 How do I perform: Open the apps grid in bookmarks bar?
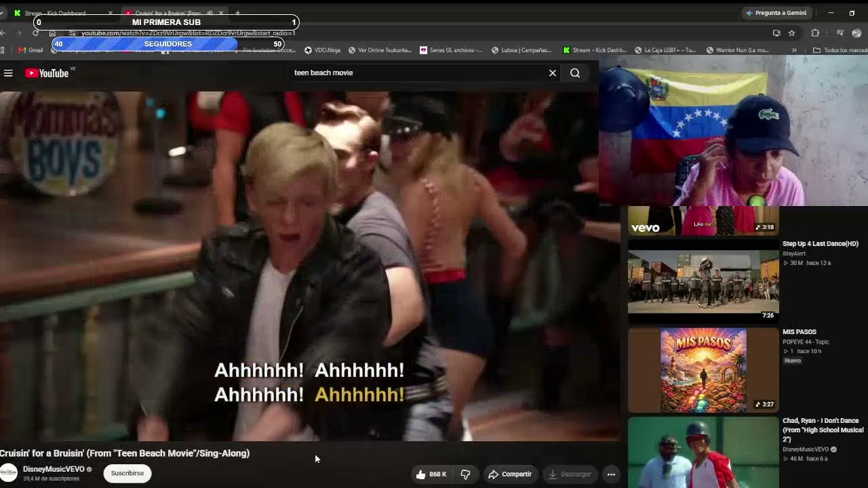(x=3, y=50)
